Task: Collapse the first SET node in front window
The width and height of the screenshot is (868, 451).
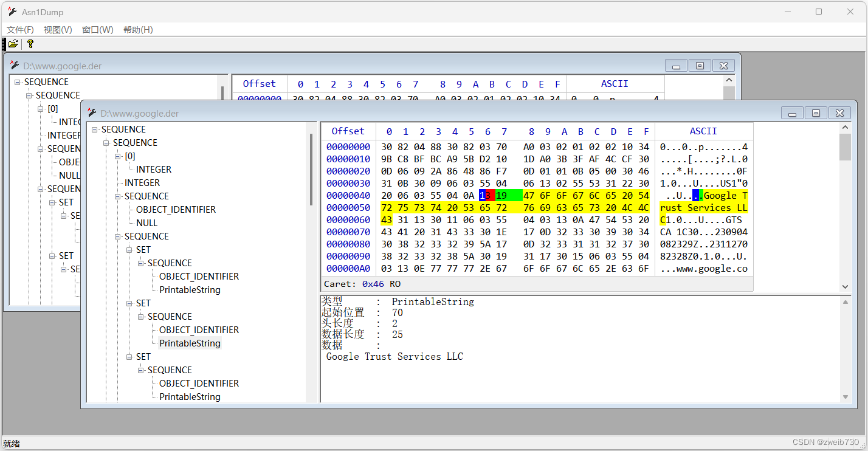Action: 129,250
